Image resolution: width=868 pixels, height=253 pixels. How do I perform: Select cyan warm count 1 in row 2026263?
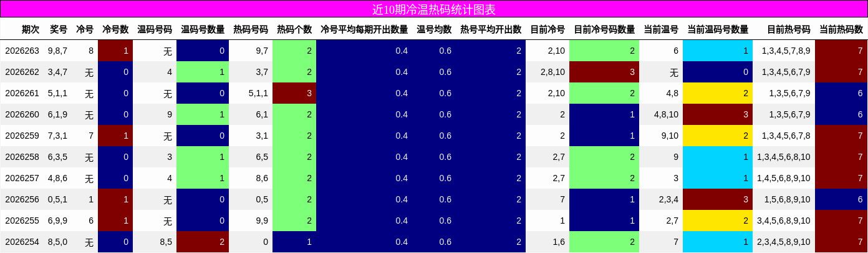coord(718,51)
